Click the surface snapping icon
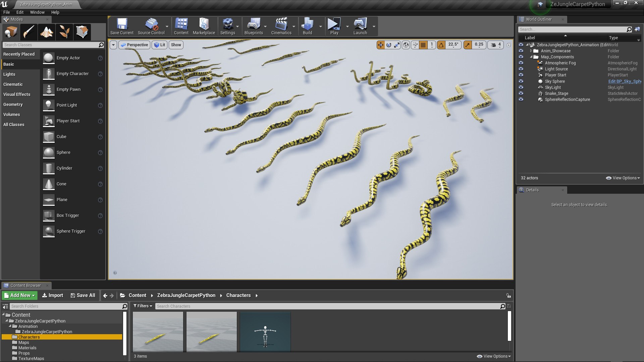644x362 pixels. pyautogui.click(x=415, y=45)
